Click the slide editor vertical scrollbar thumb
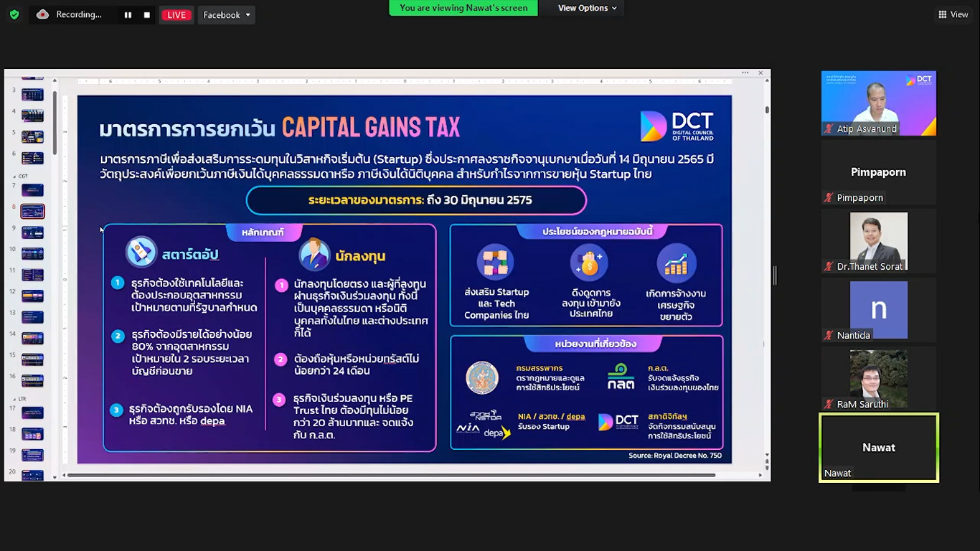The width and height of the screenshot is (980, 551). 767,110
